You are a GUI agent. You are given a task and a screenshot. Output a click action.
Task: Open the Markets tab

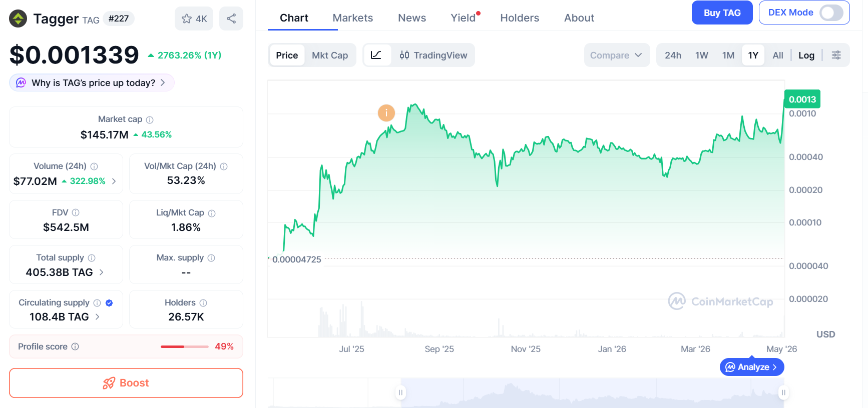click(x=353, y=18)
